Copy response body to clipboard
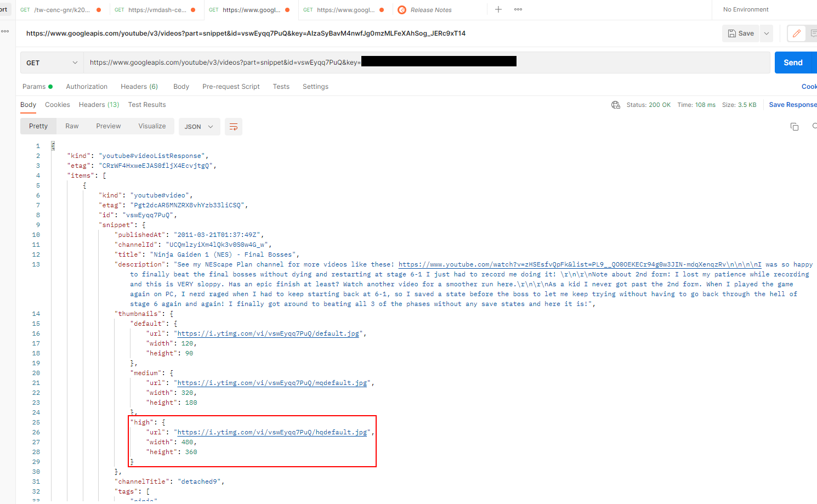This screenshot has width=817, height=504. coord(795,127)
